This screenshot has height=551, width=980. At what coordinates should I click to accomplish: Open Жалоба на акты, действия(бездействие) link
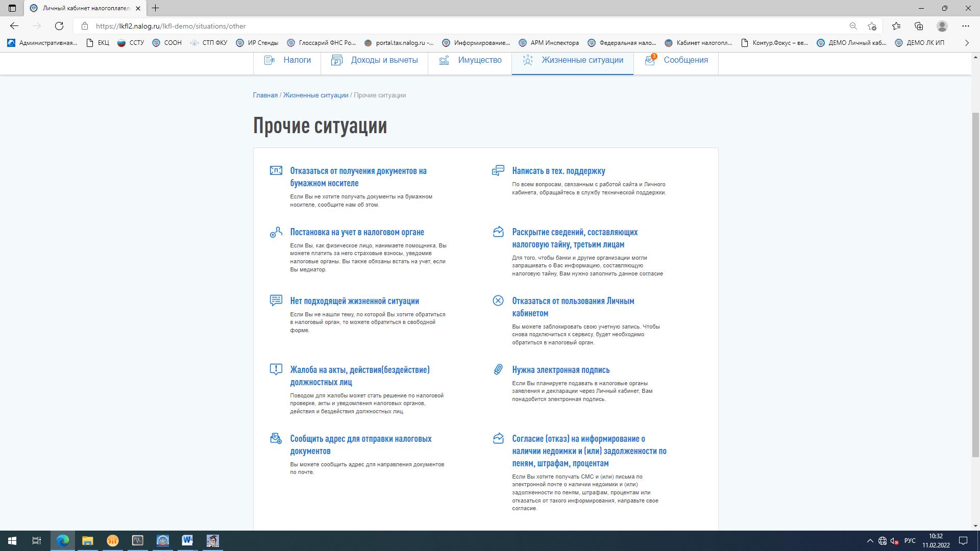tap(360, 376)
